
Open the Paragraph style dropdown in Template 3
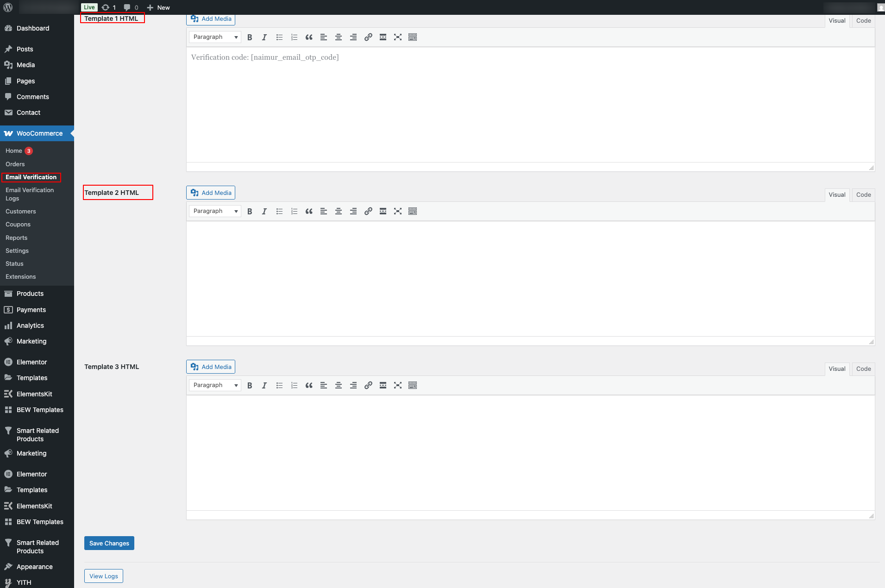pos(214,385)
